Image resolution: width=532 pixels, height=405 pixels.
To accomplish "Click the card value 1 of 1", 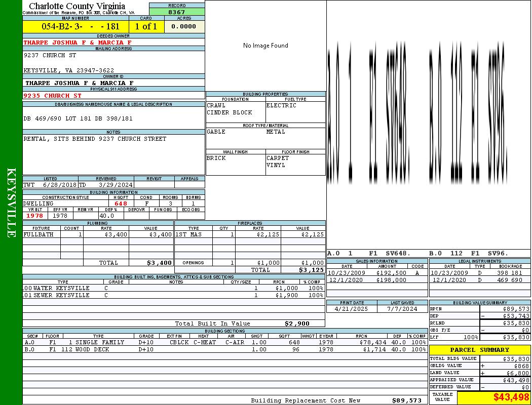I will click(x=146, y=26).
